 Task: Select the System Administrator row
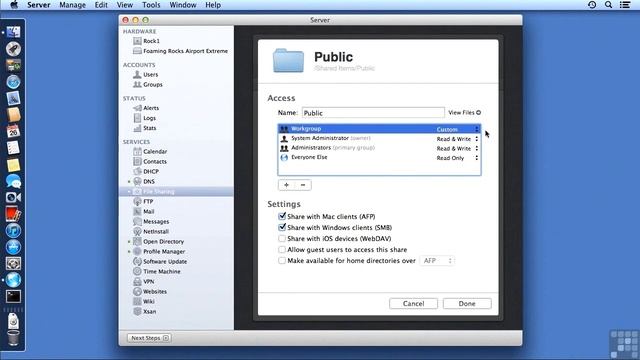click(379, 139)
